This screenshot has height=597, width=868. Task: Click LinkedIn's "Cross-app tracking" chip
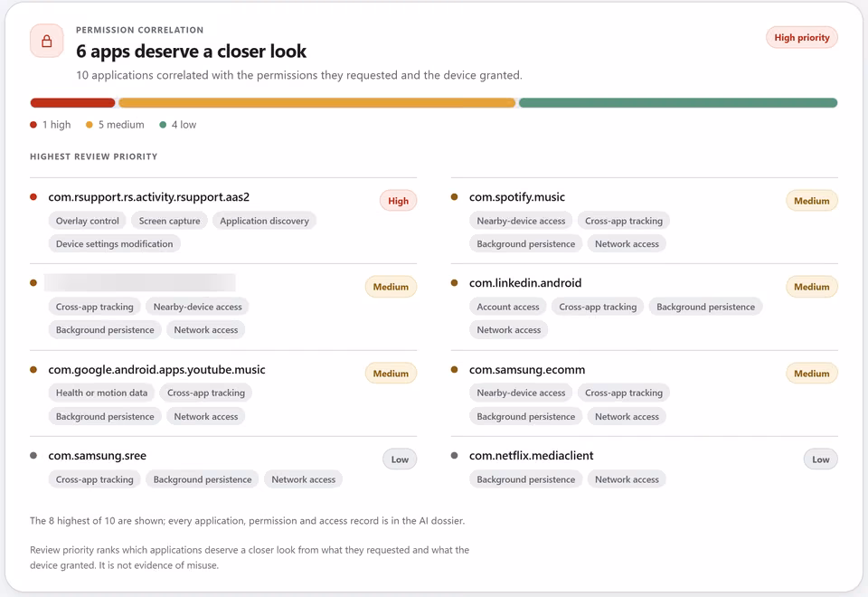(598, 307)
